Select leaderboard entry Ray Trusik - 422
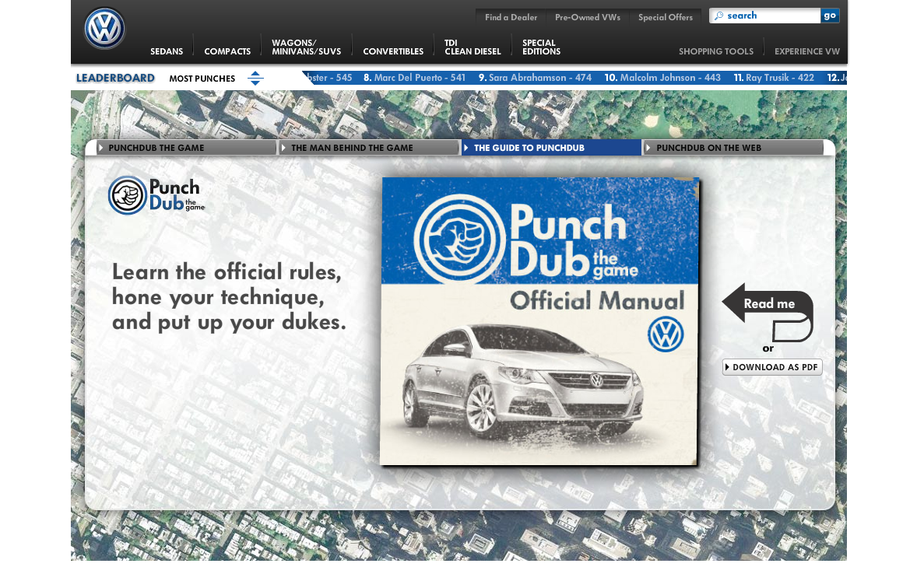924x574 pixels. pos(774,78)
